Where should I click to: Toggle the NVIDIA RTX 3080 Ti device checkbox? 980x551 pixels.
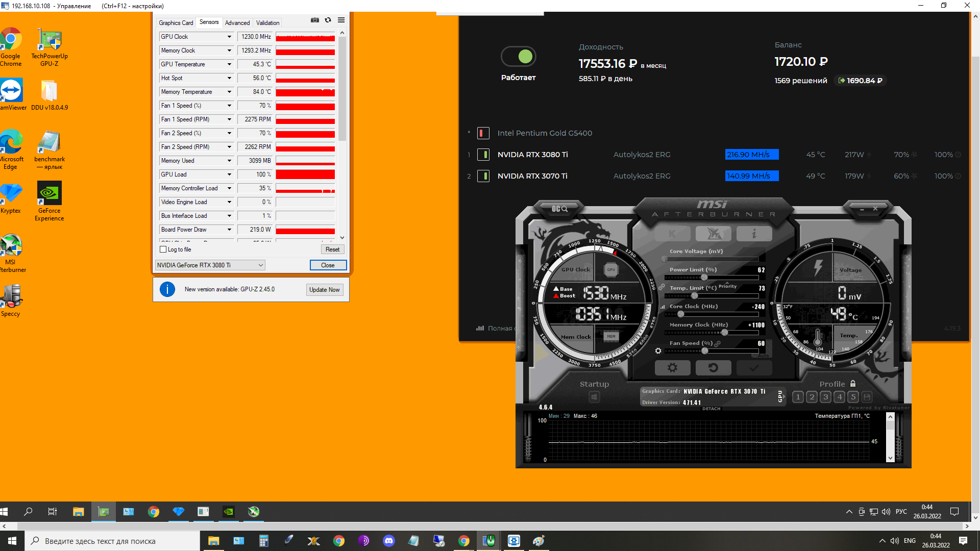[x=483, y=155]
